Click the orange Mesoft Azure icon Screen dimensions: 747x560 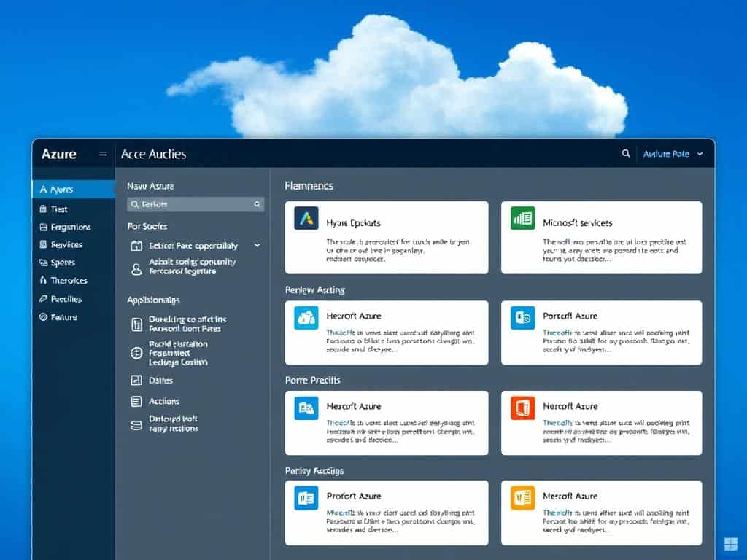pyautogui.click(x=522, y=498)
